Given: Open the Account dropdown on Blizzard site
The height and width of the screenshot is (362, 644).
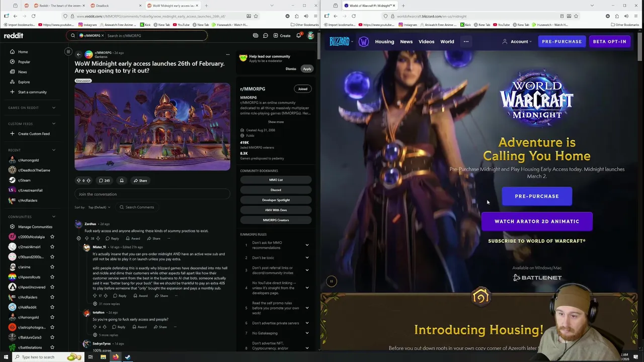Looking at the screenshot, I should [517, 42].
